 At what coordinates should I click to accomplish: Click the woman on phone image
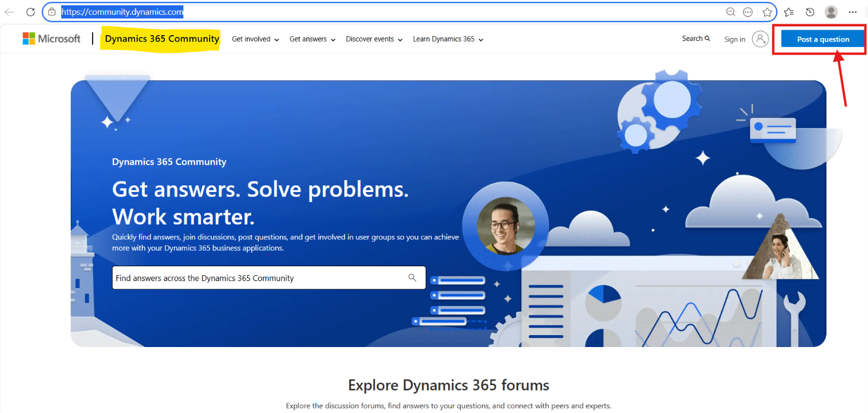(781, 246)
